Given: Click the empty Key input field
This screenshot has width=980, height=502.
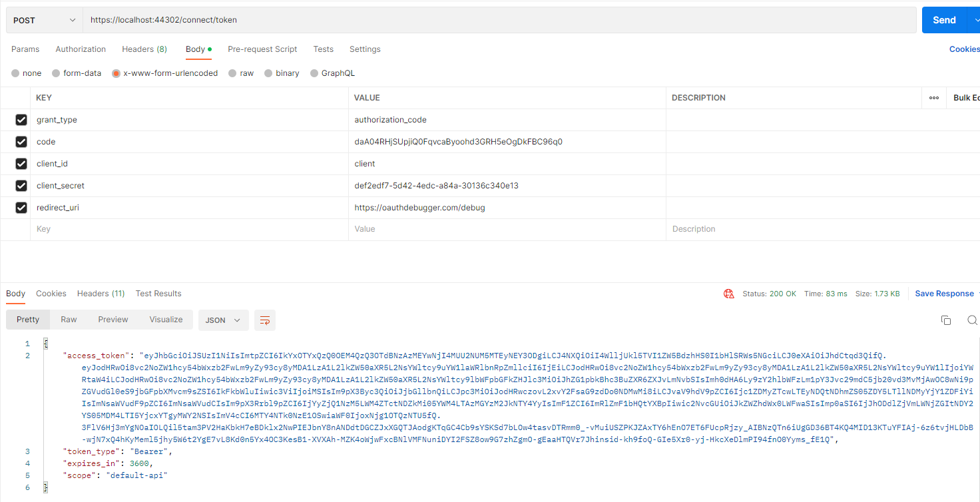Looking at the screenshot, I should (x=189, y=229).
